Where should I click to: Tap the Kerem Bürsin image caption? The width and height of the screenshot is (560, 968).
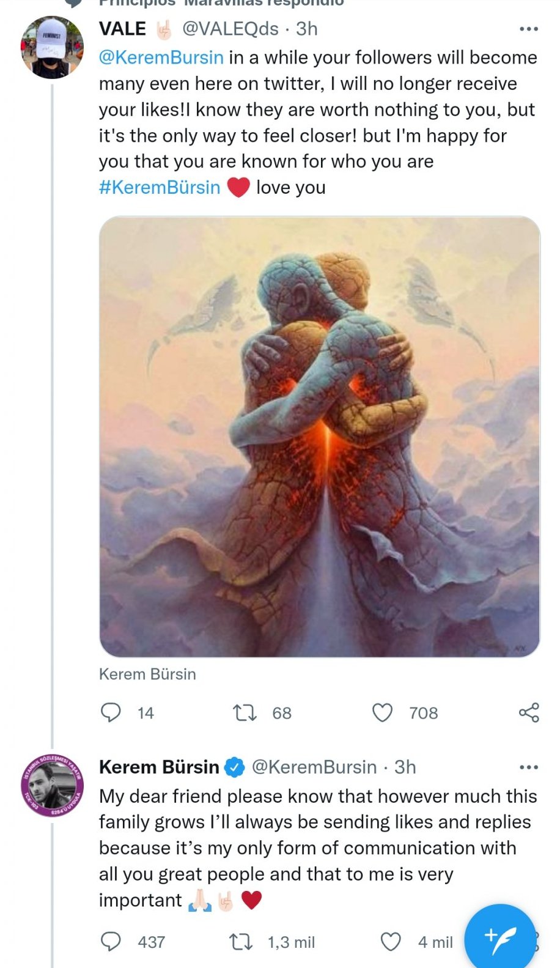point(147,674)
